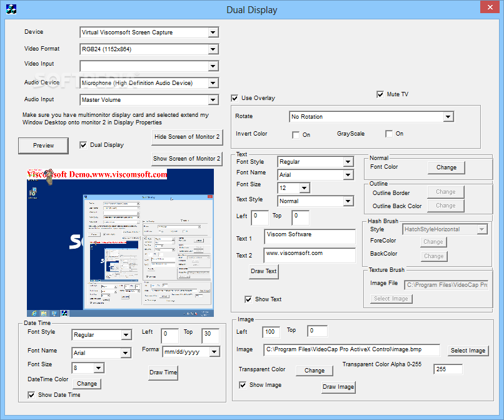The image size is (504, 420).
Task: Click the screen capture preview thumbnail
Action: (x=120, y=243)
